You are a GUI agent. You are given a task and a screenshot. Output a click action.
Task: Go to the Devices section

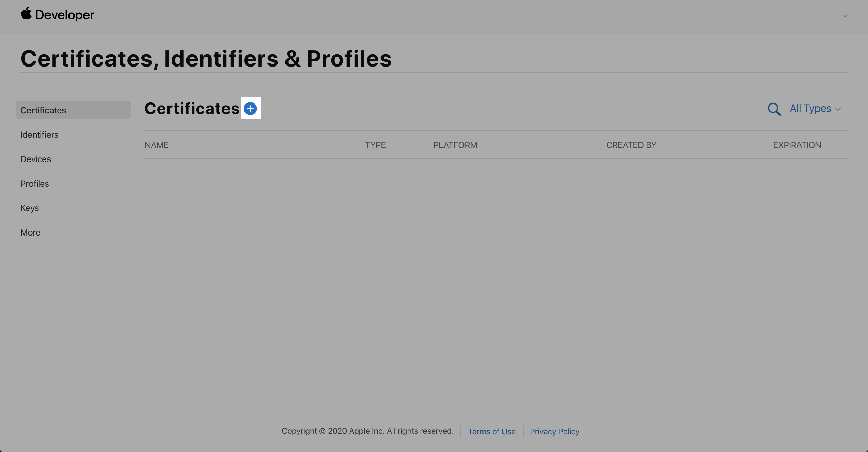point(36,159)
